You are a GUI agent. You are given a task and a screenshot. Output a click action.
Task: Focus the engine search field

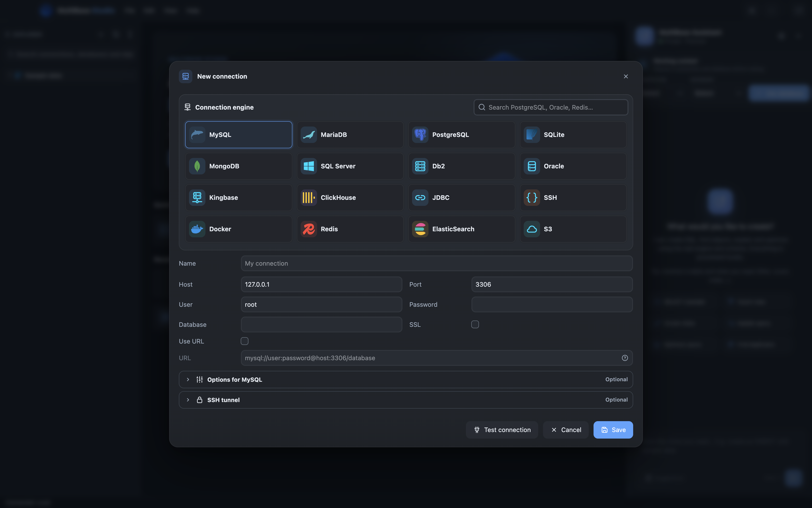point(551,107)
